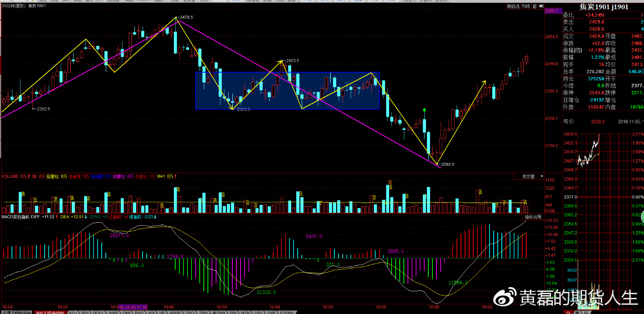Screen dimensions: 644x314
Task: Click the arrow icon beside 窗 button
Action: pyautogui.click(x=541, y=6)
